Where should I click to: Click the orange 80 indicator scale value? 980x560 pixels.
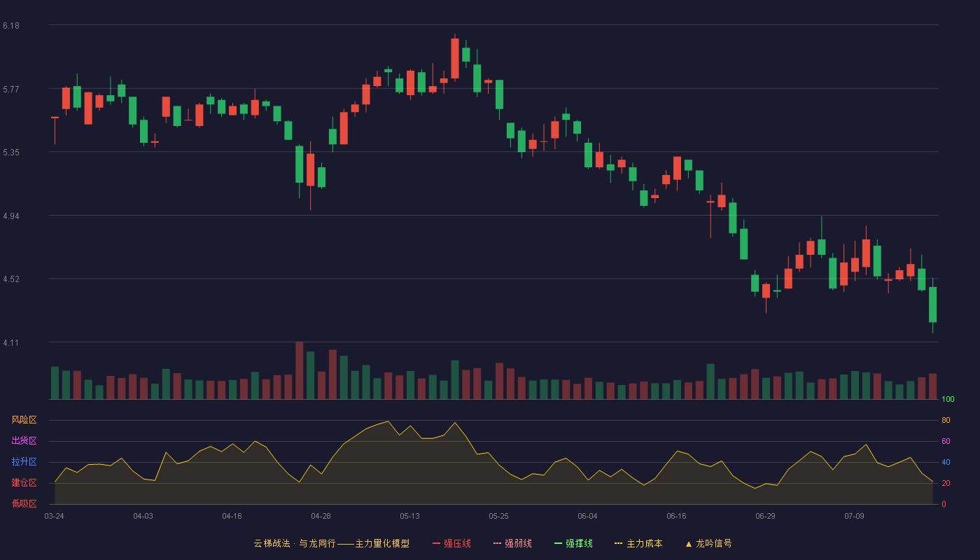946,420
